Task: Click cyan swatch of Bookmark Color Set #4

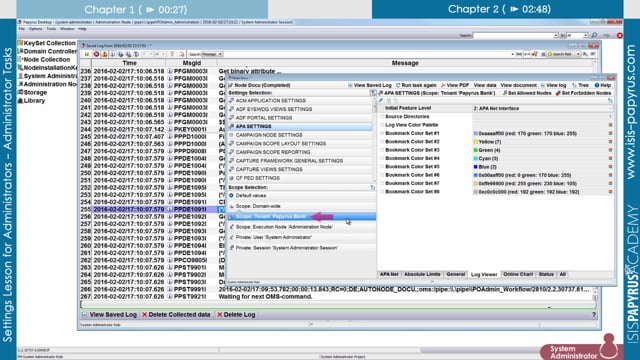Action: pos(476,158)
